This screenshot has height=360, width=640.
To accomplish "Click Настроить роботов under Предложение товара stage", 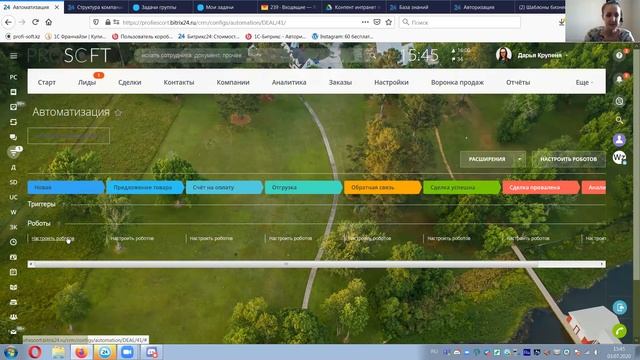I will tap(132, 238).
